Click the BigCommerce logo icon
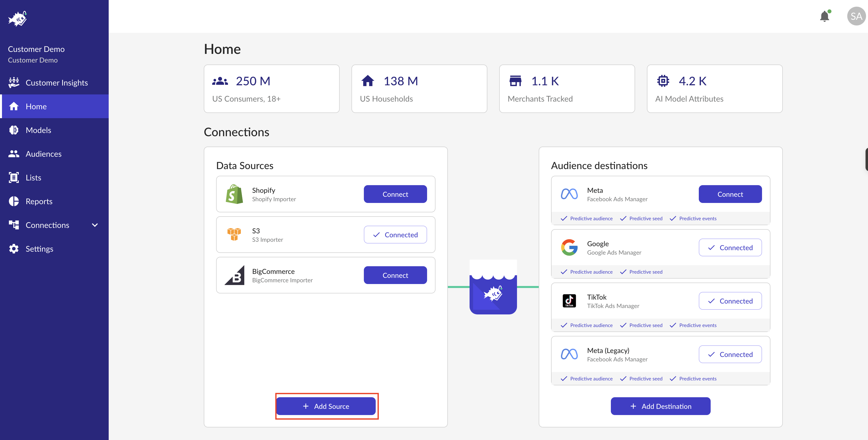Screen dimensions: 868x440 click(234, 275)
